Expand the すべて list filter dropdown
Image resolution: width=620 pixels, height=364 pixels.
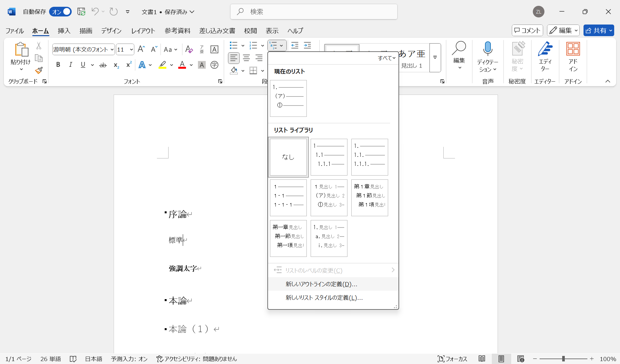click(x=387, y=58)
